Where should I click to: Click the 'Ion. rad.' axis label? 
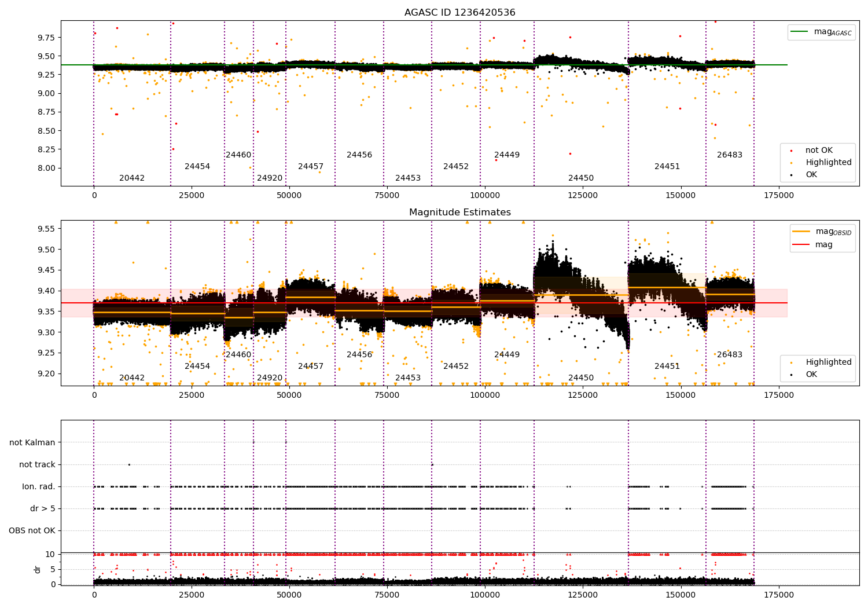39,487
